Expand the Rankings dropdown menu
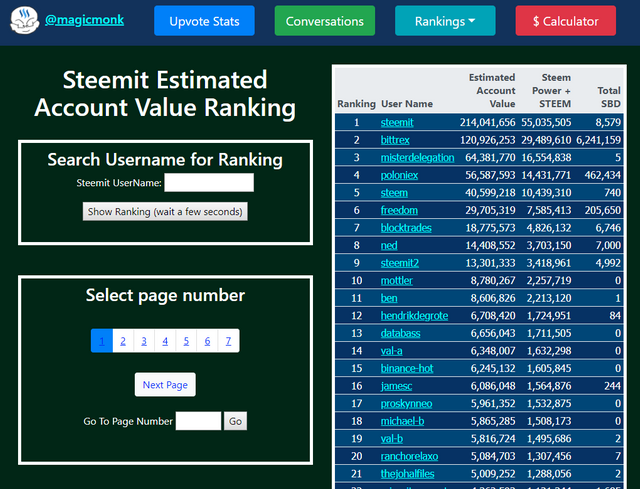 tap(445, 21)
